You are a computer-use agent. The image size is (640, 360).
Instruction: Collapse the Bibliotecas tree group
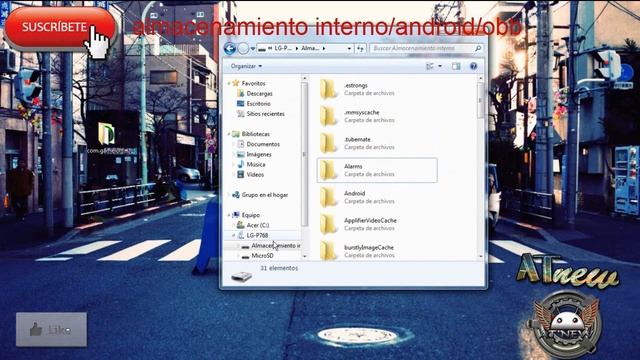tap(229, 134)
